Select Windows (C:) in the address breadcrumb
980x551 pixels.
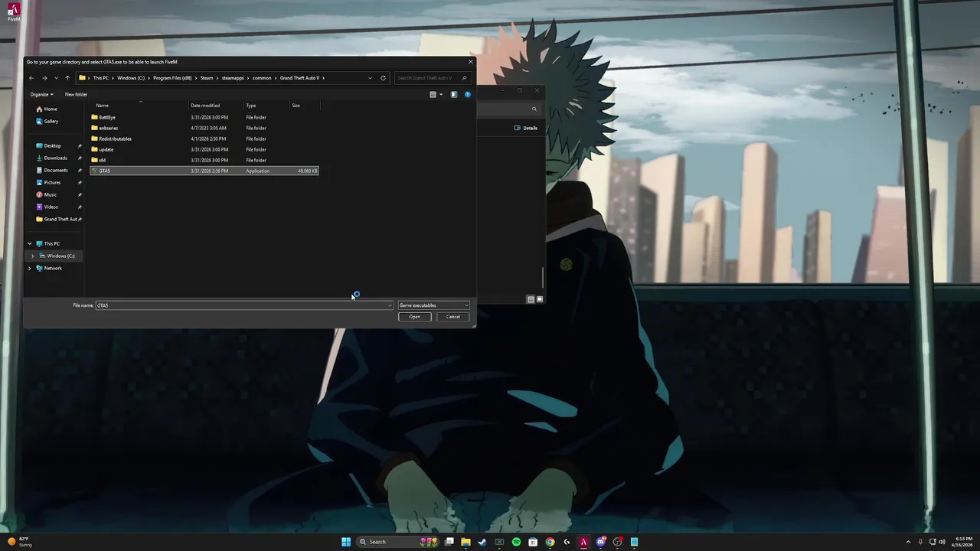point(131,78)
